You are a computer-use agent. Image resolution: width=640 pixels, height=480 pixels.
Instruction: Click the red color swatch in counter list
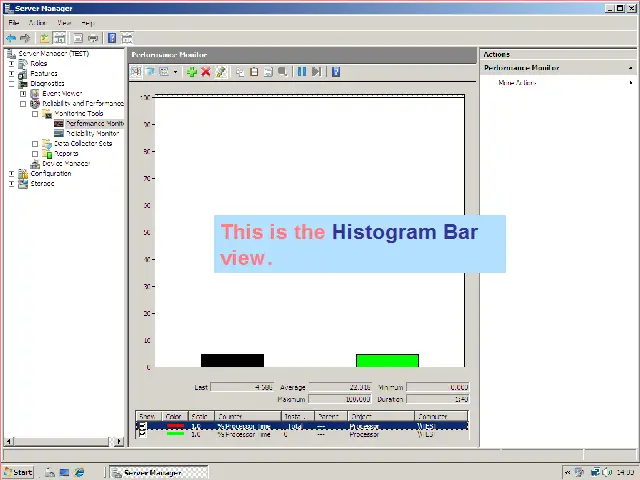coord(175,426)
